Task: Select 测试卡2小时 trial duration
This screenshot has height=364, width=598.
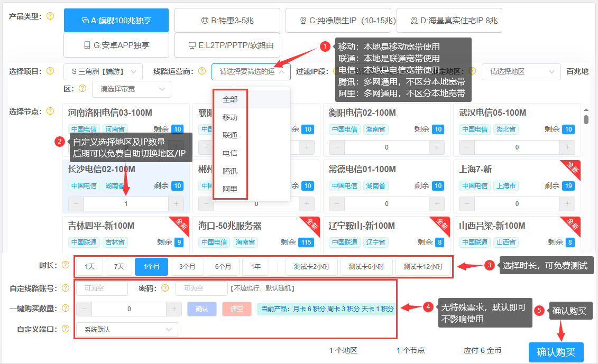Action: [x=311, y=267]
